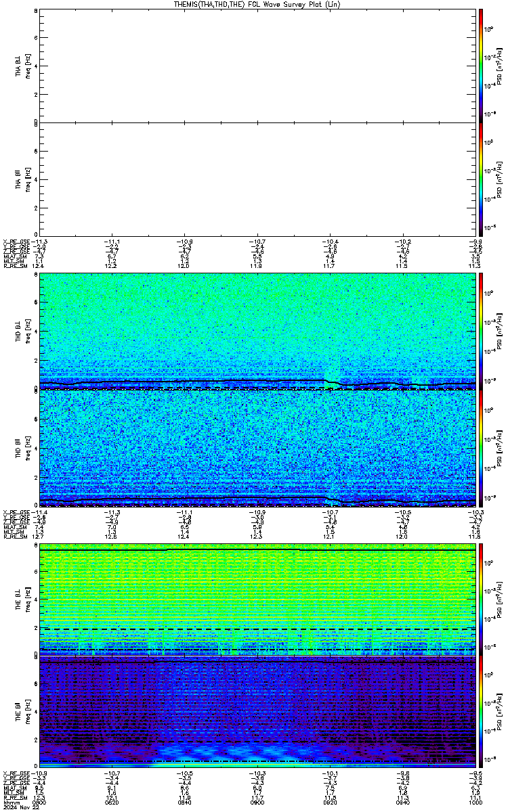508x812 pixels.
Task: Click the X_RE_GSE row label under THE panels
Action: point(16,773)
